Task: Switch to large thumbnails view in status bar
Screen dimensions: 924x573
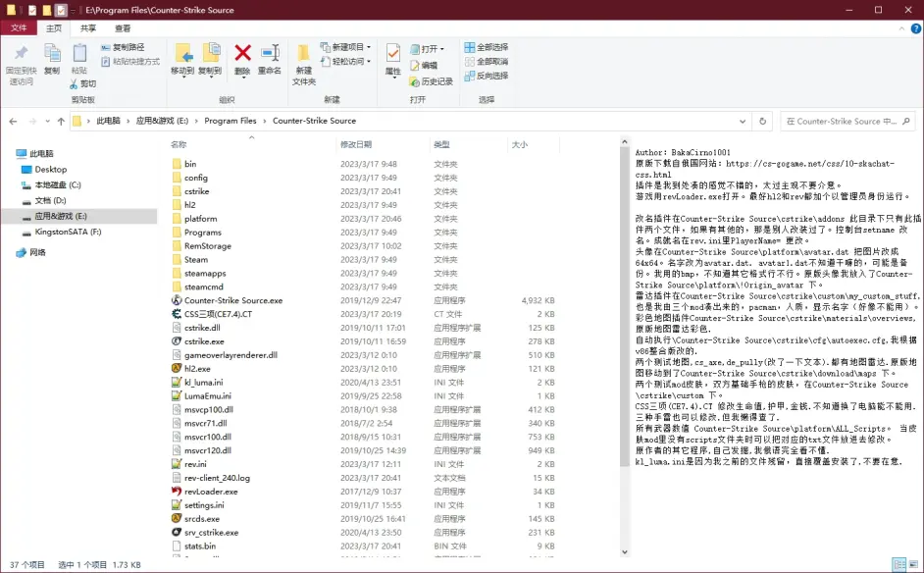Action: (x=913, y=564)
